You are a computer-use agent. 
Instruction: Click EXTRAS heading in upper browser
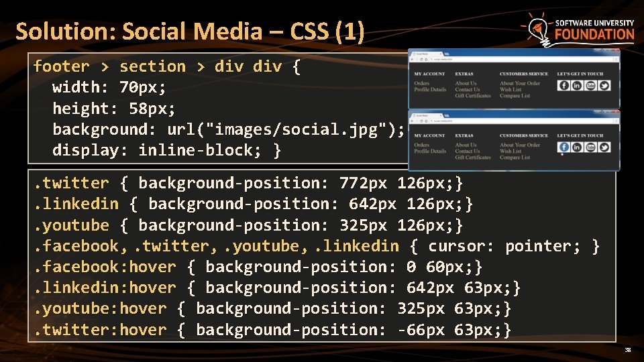point(464,74)
